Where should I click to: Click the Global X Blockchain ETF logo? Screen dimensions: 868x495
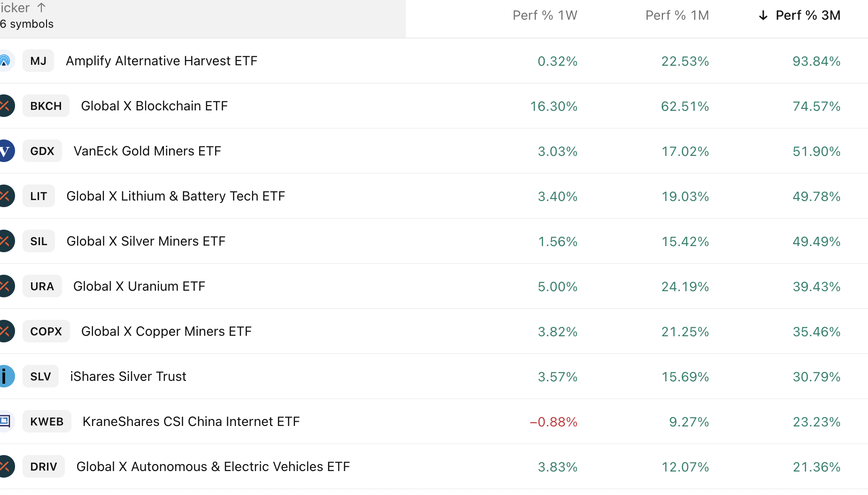click(7, 106)
